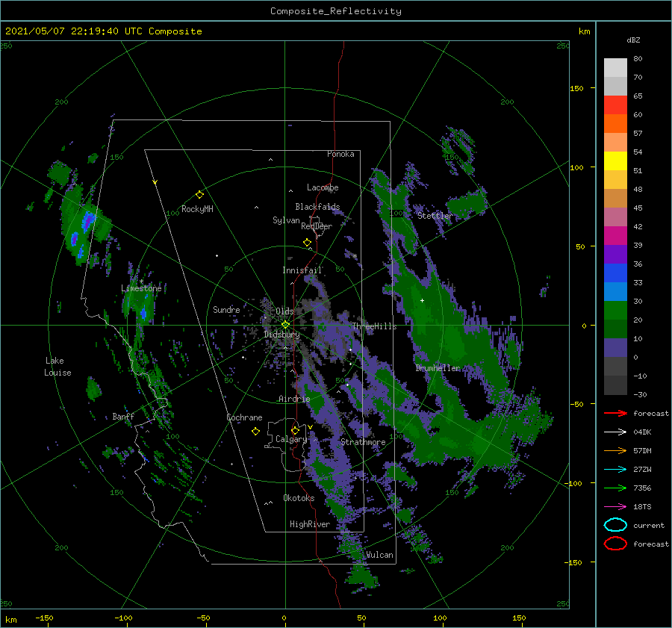
Task: Click the Lacombe town label
Action: click(323, 187)
